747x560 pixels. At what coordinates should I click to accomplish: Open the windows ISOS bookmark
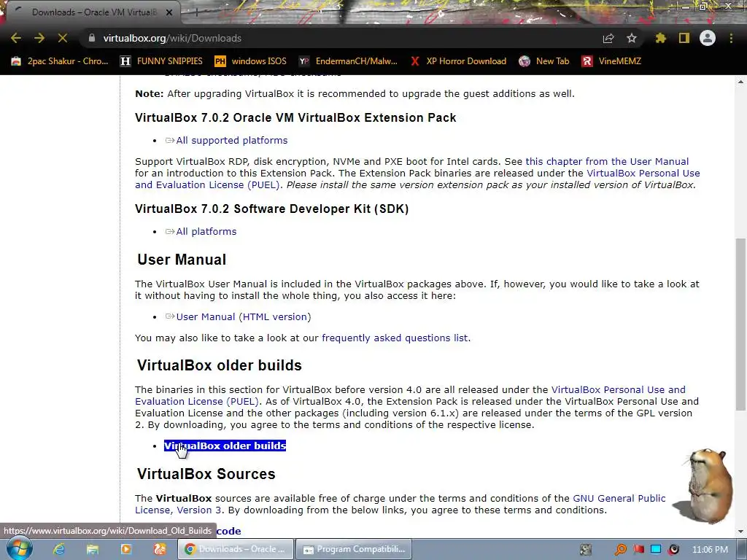(251, 61)
